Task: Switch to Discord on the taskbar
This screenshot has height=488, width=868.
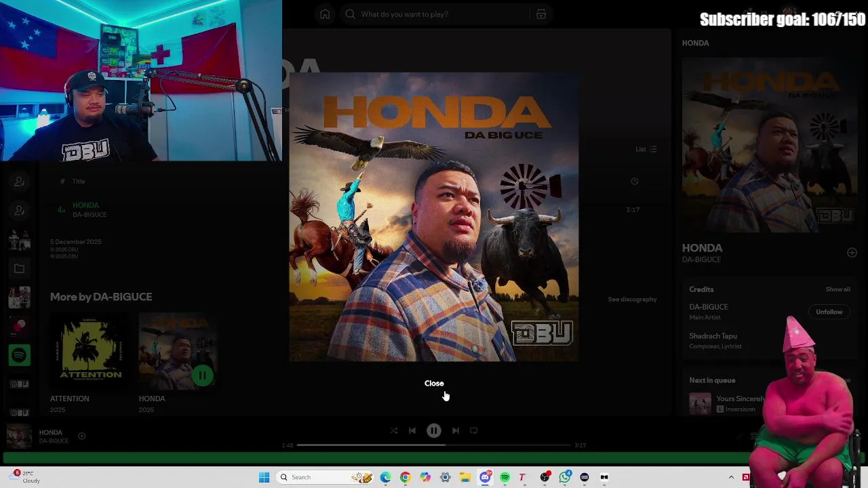Action: [485, 477]
